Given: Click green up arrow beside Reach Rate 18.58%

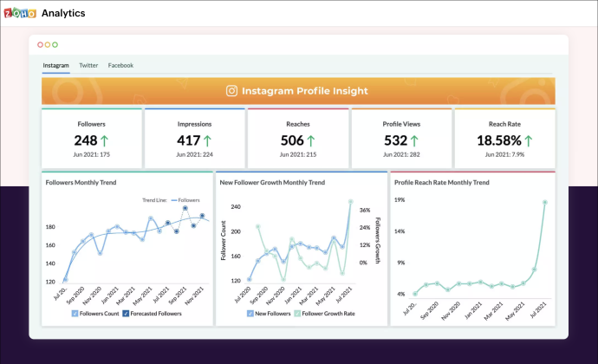Looking at the screenshot, I should coord(528,140).
